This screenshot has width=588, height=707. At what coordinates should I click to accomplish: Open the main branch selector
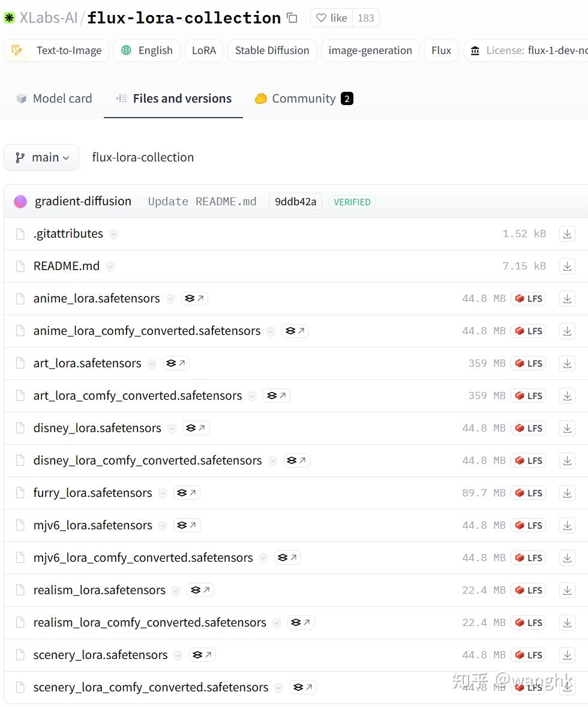coord(41,157)
